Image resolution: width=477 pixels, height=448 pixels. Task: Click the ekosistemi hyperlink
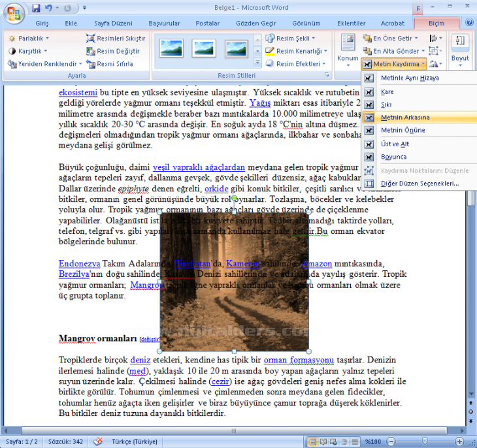pos(78,93)
